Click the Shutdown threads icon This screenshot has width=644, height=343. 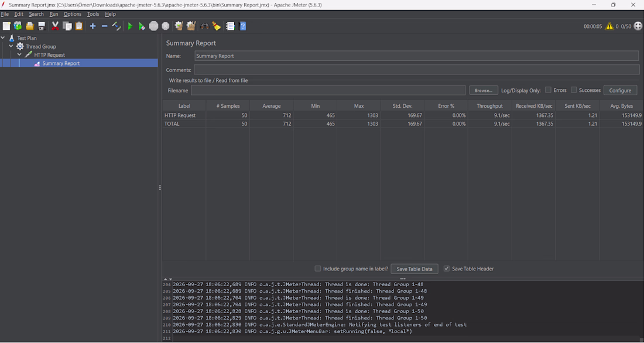[x=166, y=26]
